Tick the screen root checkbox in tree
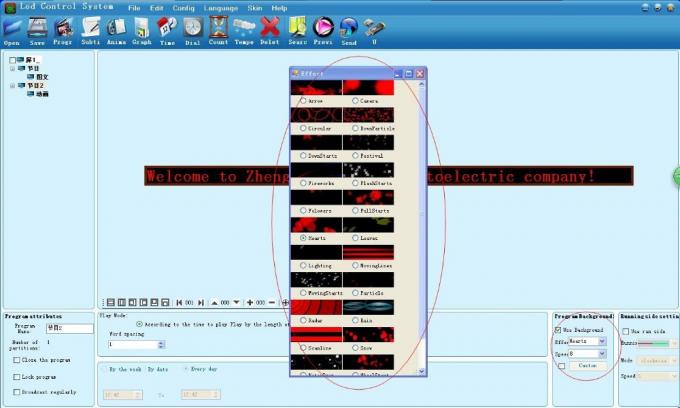This screenshot has height=408, width=680. tap(12, 60)
